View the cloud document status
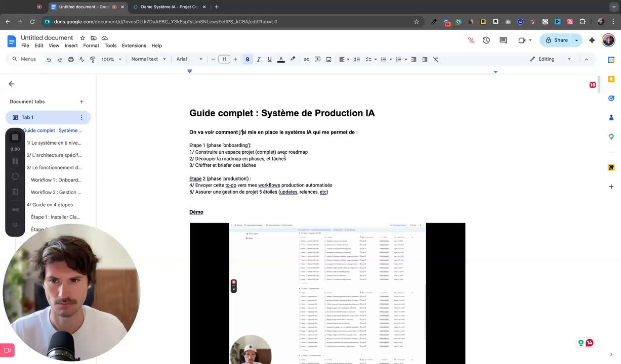The height and width of the screenshot is (364, 621). point(105,38)
